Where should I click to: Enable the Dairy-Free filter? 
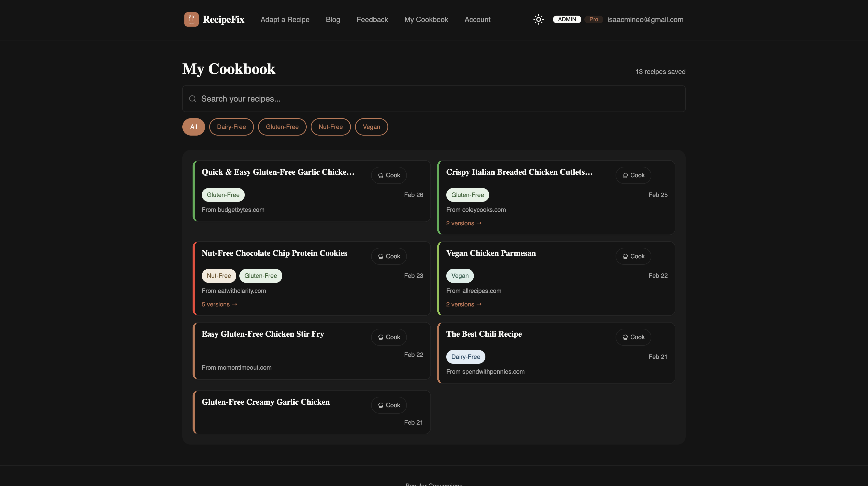point(231,127)
